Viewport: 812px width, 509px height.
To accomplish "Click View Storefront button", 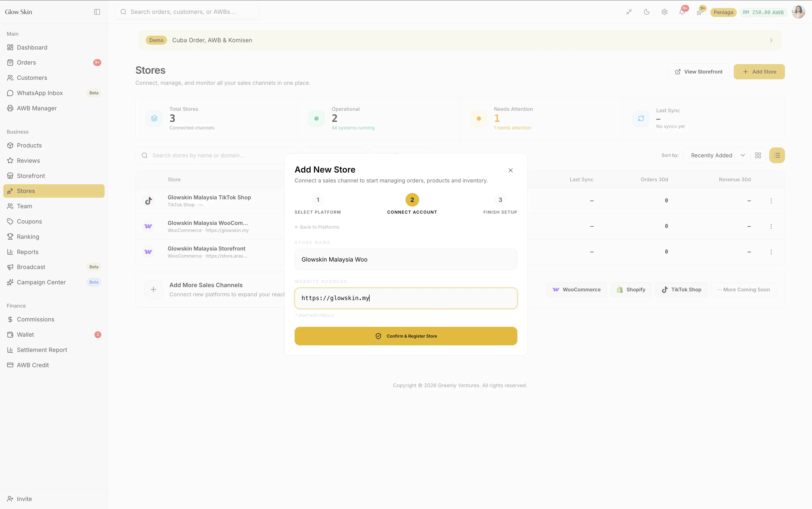I will (x=699, y=72).
